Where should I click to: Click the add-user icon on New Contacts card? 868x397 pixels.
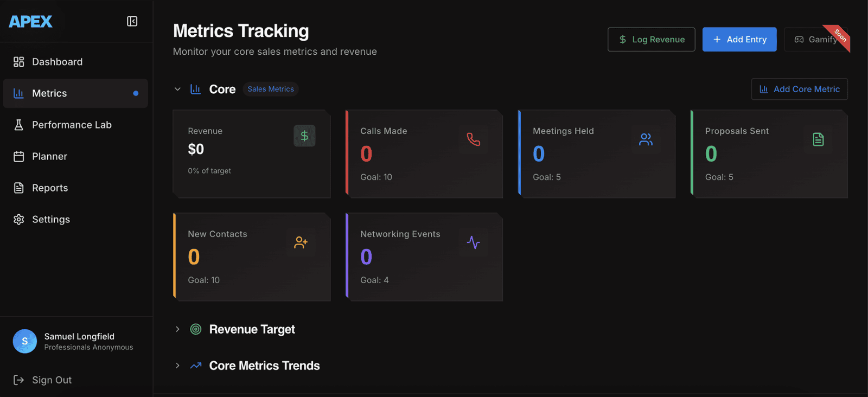(x=301, y=242)
